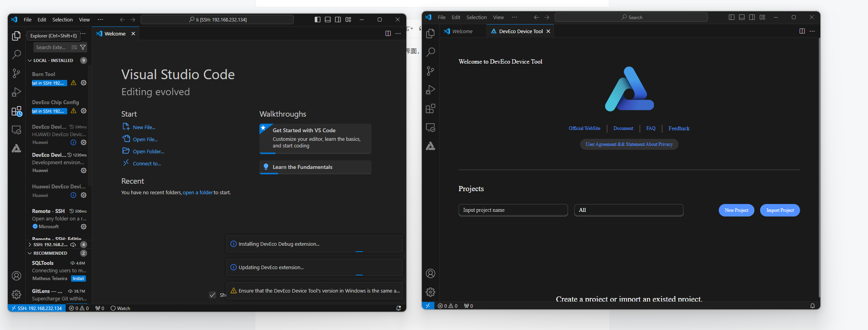
Task: Toggle secondary side bar in right window
Action: point(752,17)
